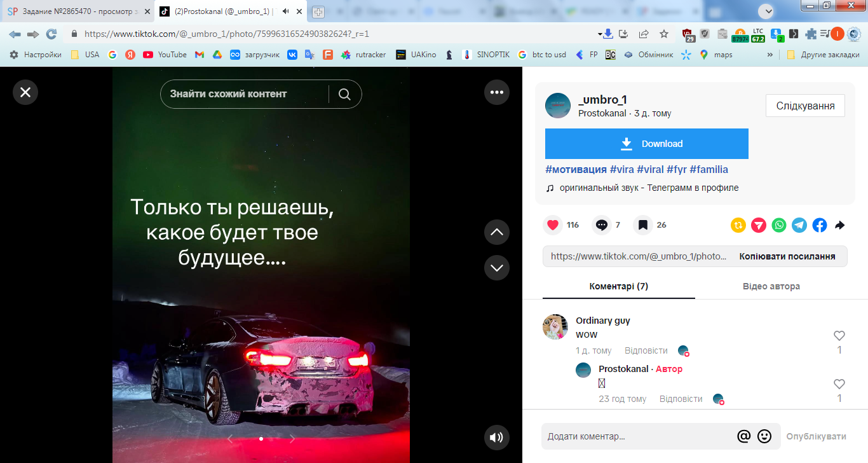
Task: Open the rutracker bookmark
Action: [x=363, y=55]
